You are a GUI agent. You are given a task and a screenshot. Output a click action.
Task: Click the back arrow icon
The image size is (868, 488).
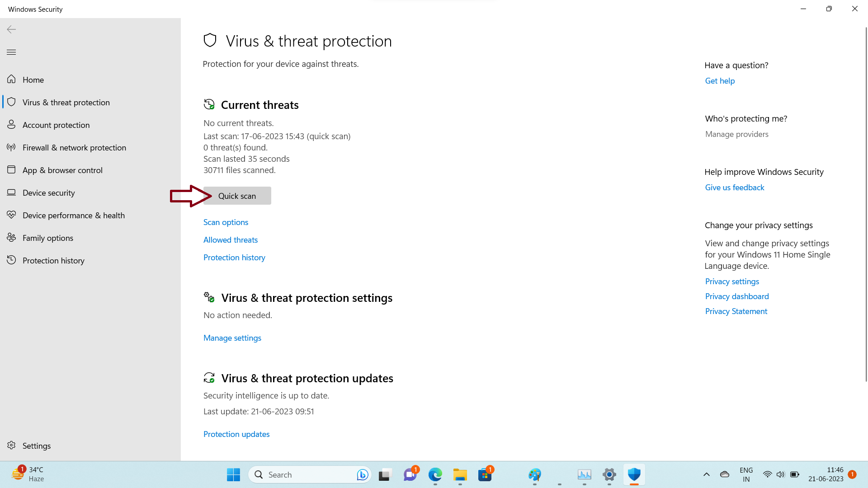pos(11,29)
